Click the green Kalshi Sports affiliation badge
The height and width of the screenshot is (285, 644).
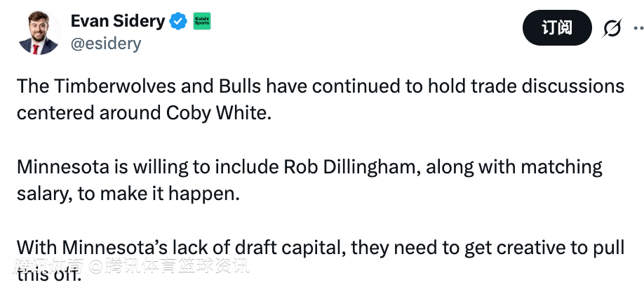point(202,22)
